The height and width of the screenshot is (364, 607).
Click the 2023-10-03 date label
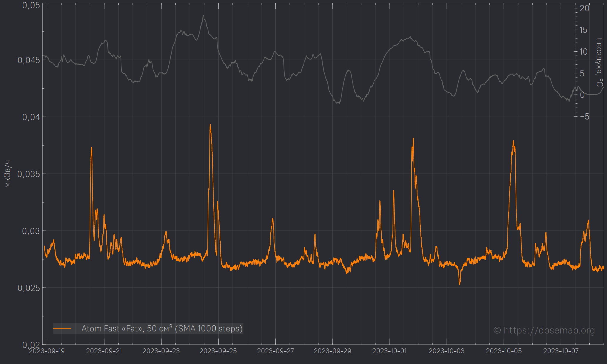tap(447, 351)
